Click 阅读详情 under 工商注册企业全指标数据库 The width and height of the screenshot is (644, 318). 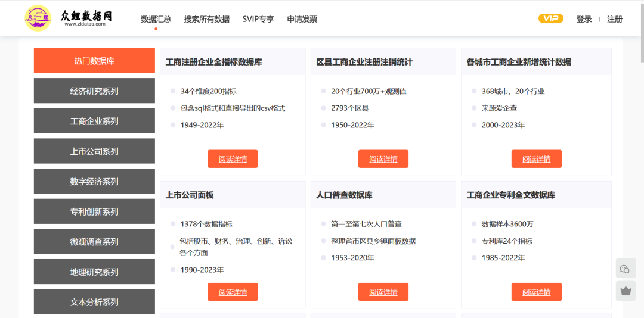233,159
